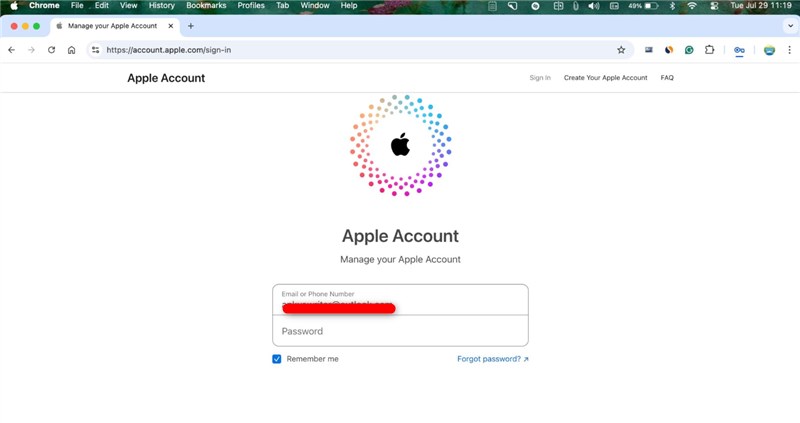Open the Extensions puzzle icon
800x423 pixels.
pos(709,50)
